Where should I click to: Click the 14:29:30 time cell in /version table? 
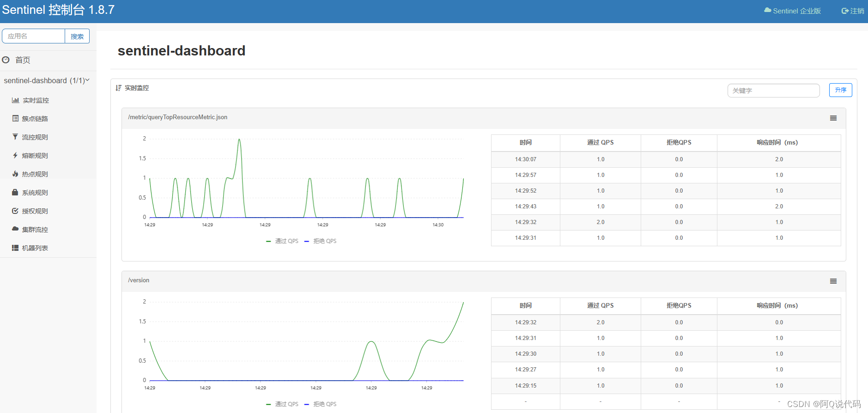point(526,354)
